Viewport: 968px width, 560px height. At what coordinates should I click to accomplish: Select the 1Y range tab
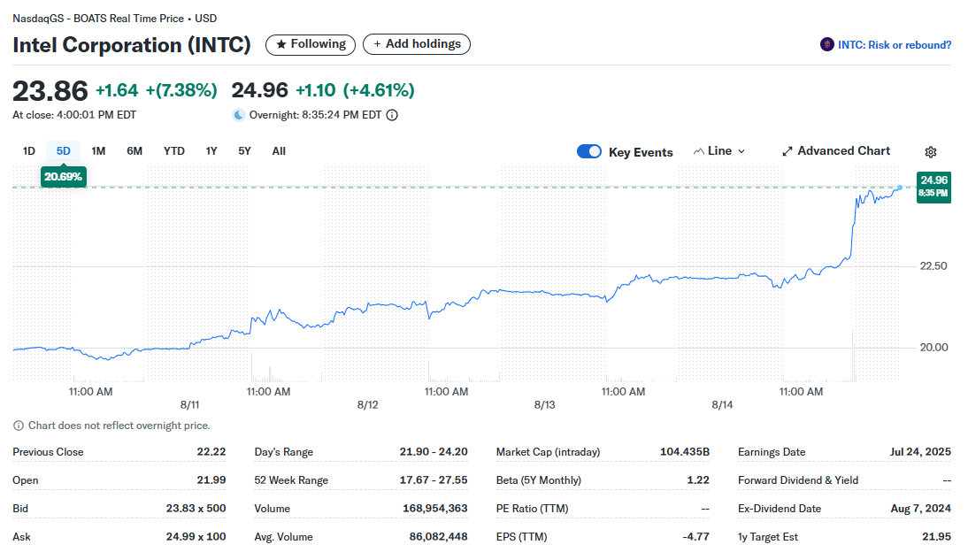[x=211, y=151]
